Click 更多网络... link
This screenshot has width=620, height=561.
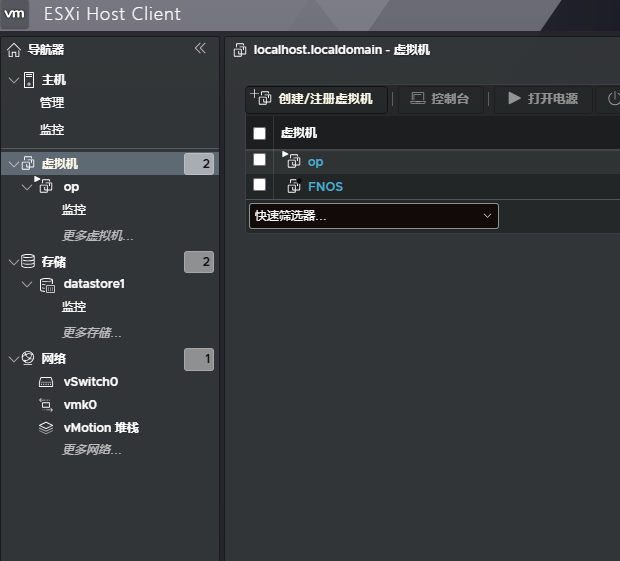click(x=92, y=450)
